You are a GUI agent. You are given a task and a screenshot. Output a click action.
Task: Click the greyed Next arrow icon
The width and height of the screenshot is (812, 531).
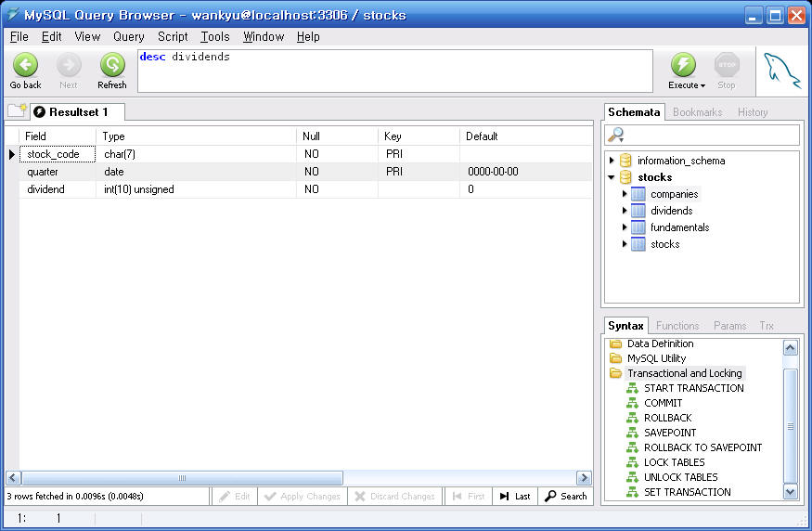click(69, 65)
